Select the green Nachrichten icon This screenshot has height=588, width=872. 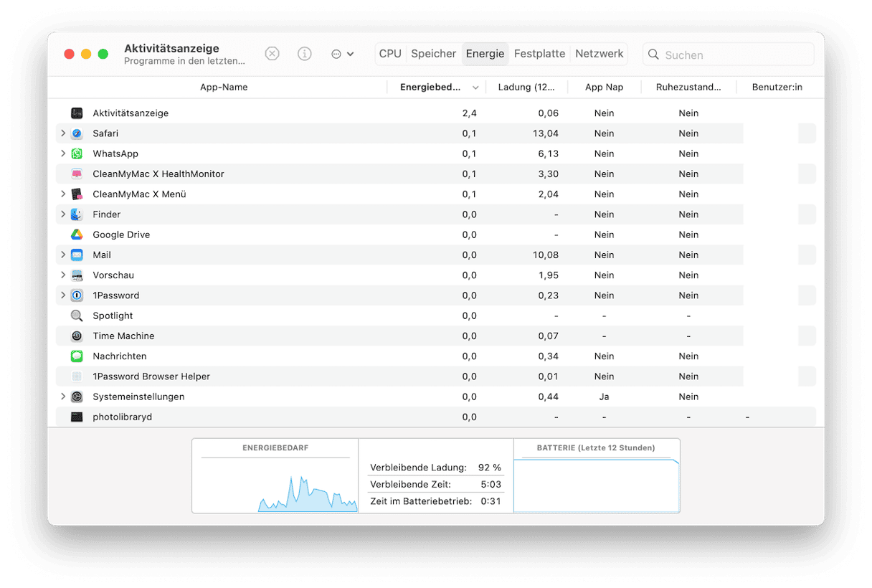[x=77, y=356]
